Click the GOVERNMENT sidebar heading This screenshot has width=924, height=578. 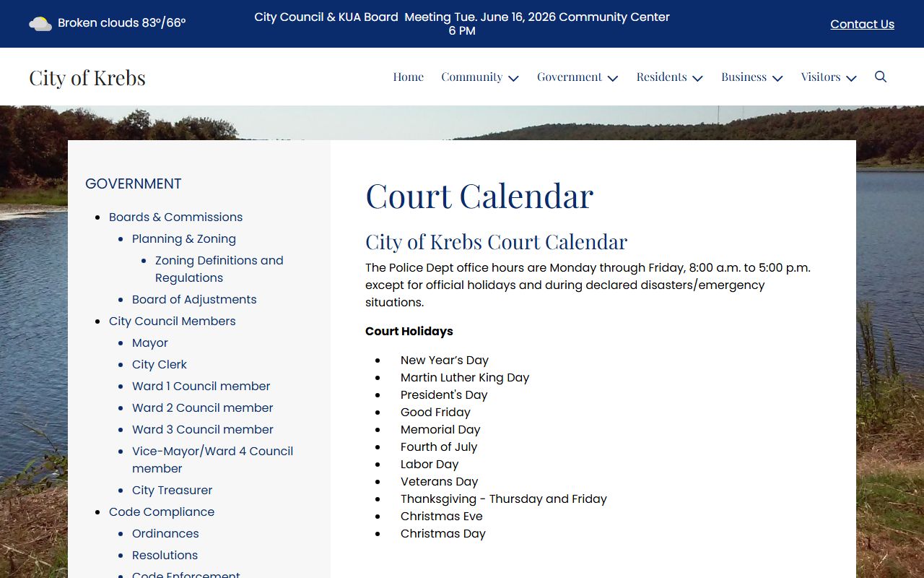click(x=134, y=184)
